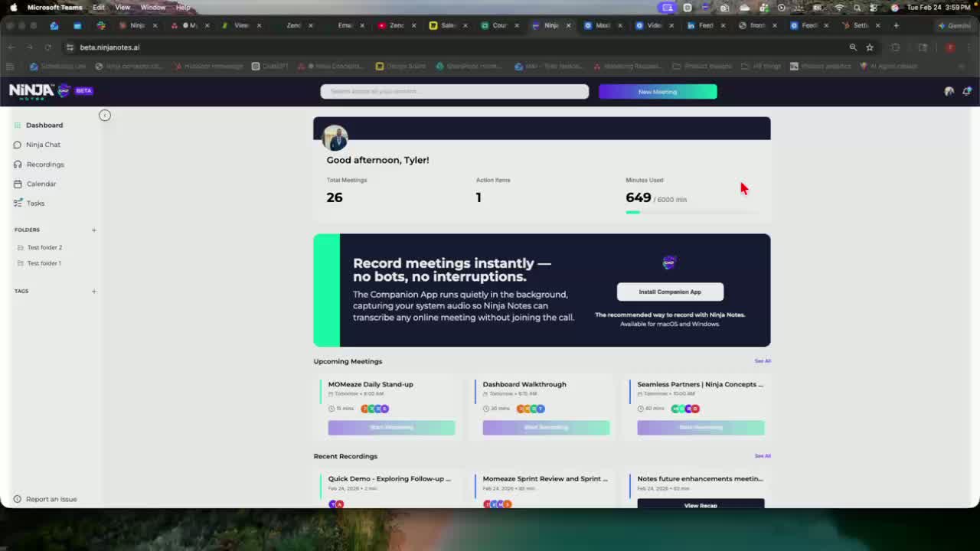Collapse the sidebar with the round arrow button
The image size is (980, 551).
105,115
